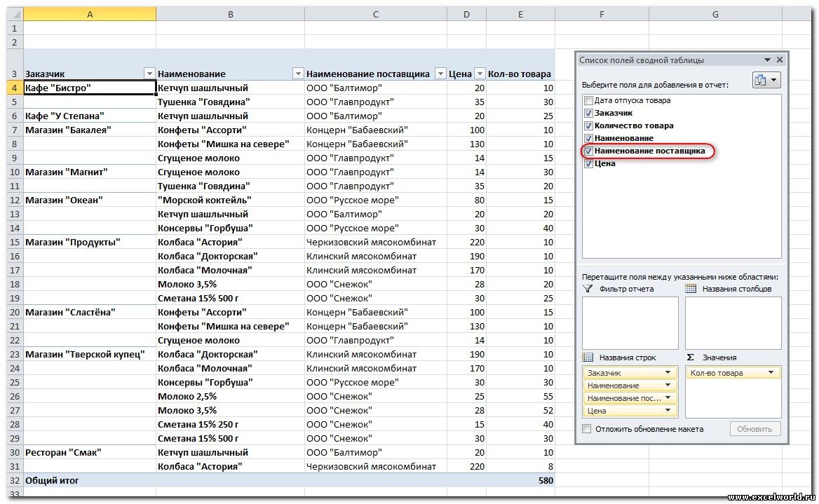The width and height of the screenshot is (819, 504).
Task: Open the 'Наименование' column filter dropdown
Action: [298, 74]
